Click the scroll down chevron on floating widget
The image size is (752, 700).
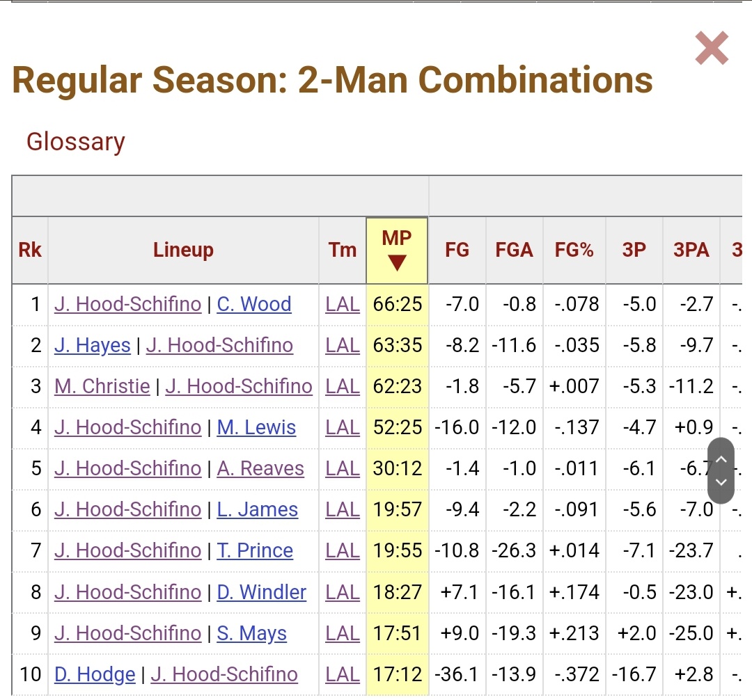(x=721, y=482)
